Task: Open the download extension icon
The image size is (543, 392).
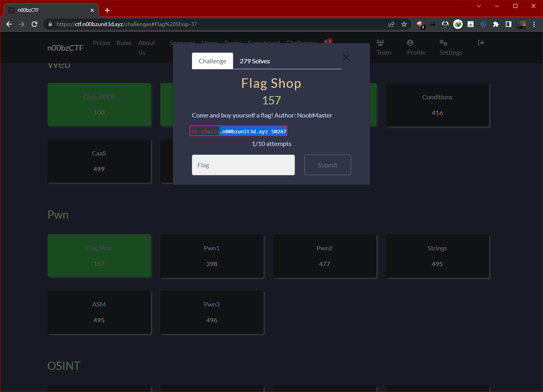Action: [471, 24]
